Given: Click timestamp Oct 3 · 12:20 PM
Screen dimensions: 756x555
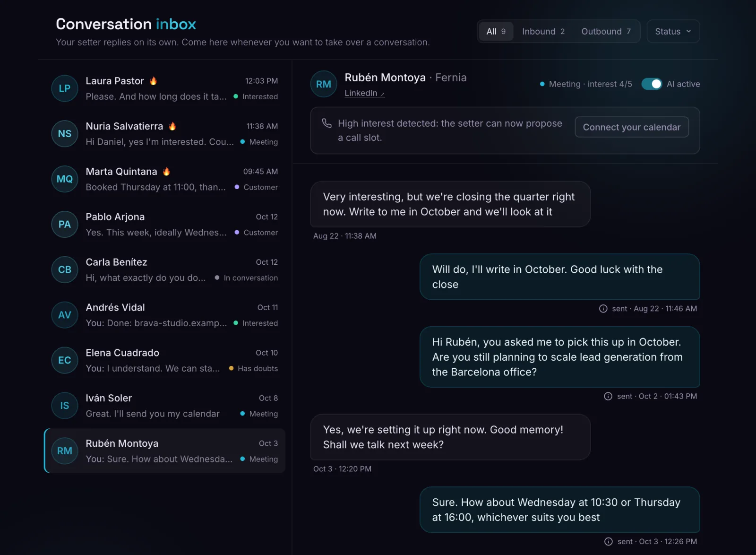Looking at the screenshot, I should [x=342, y=469].
